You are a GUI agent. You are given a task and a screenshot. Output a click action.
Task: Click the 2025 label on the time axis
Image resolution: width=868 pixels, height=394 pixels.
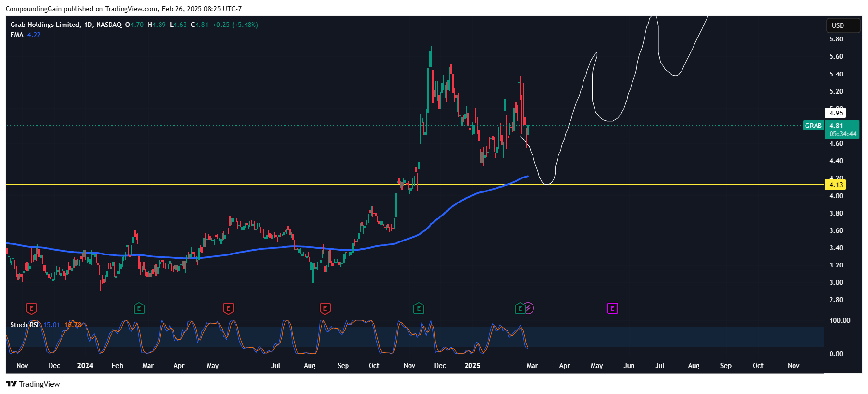(472, 366)
